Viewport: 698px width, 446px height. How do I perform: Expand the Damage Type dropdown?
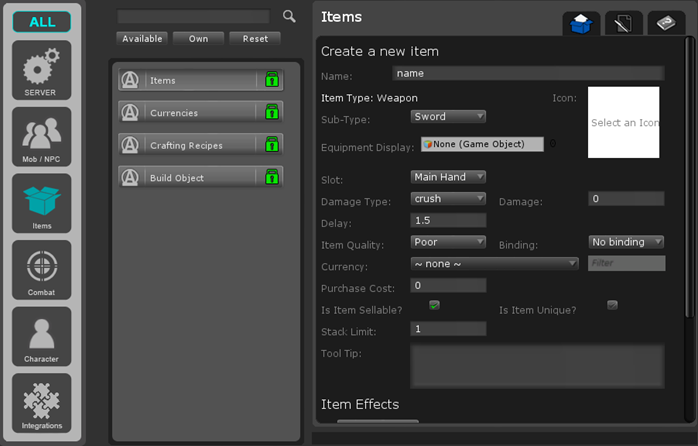[448, 199]
